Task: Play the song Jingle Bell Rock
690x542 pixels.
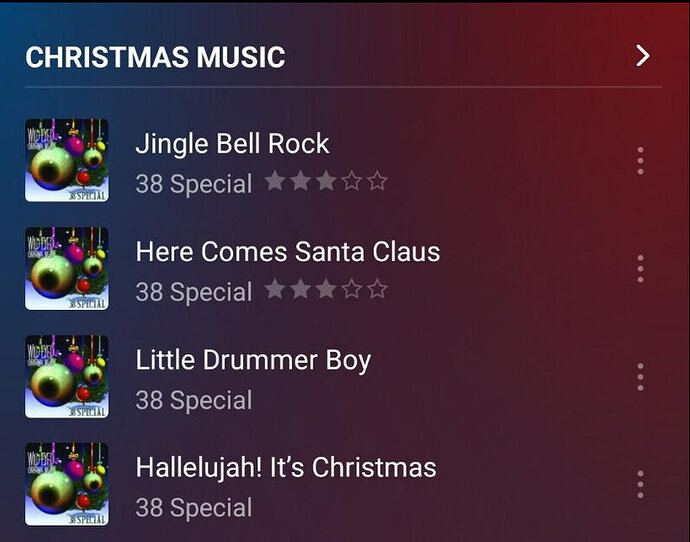Action: click(232, 144)
